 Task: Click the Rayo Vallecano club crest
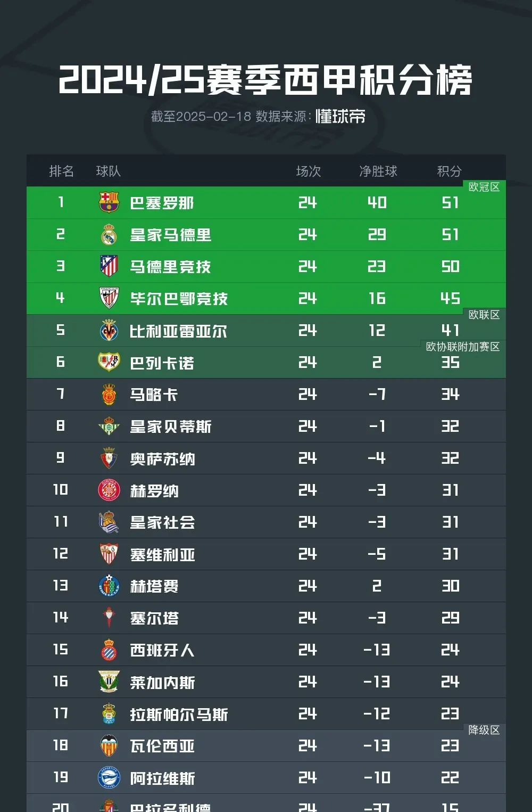[x=109, y=362]
